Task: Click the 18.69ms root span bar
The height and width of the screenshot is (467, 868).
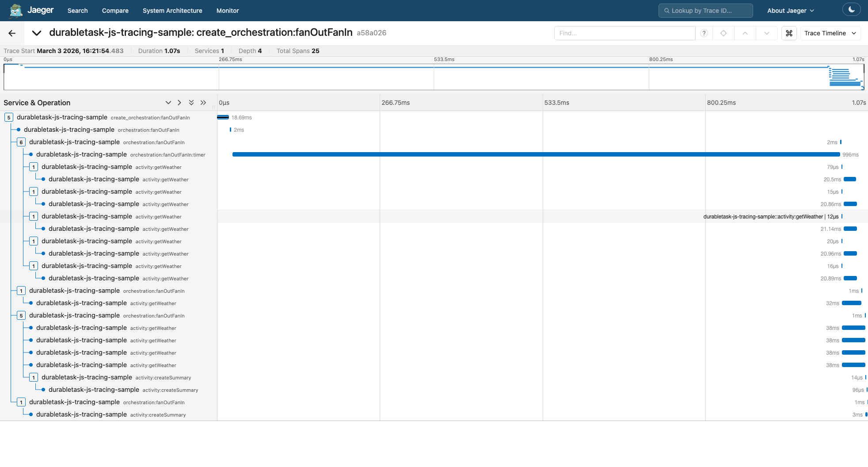Action: point(223,117)
